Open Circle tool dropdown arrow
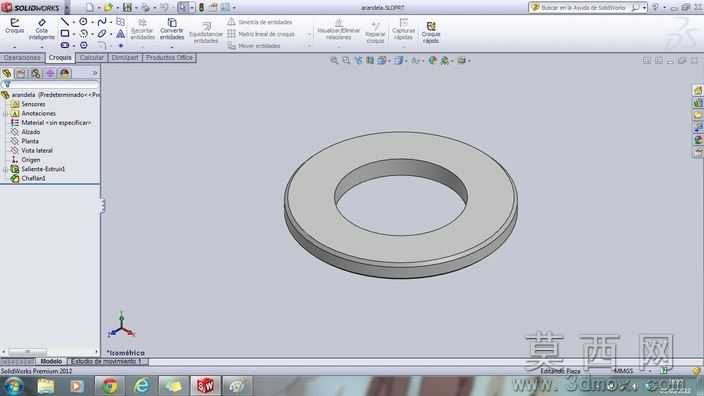Viewport: 704px width, 396px height. (92, 22)
